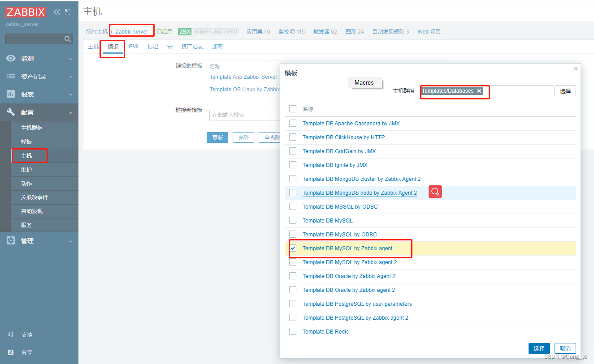Open the 加密 tab
This screenshot has width=594, height=364.
(x=217, y=47)
